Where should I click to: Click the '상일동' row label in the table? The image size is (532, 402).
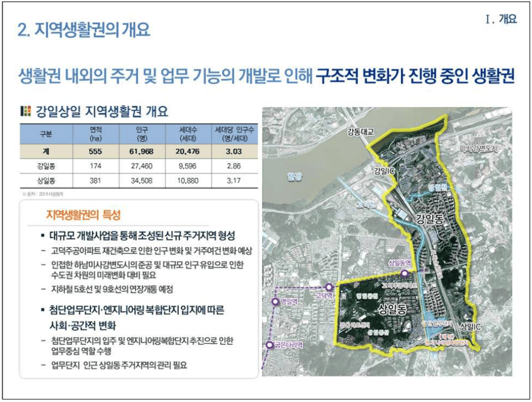pyautogui.click(x=46, y=181)
